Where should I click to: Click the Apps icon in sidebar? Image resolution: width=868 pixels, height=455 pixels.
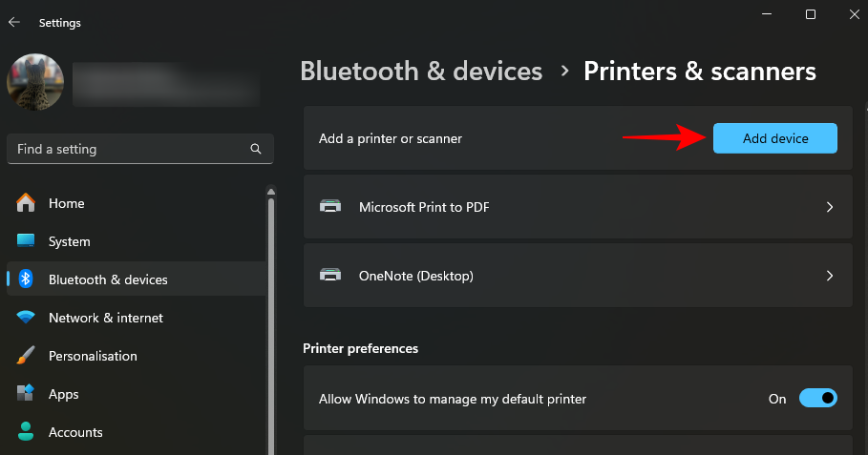pyautogui.click(x=26, y=394)
